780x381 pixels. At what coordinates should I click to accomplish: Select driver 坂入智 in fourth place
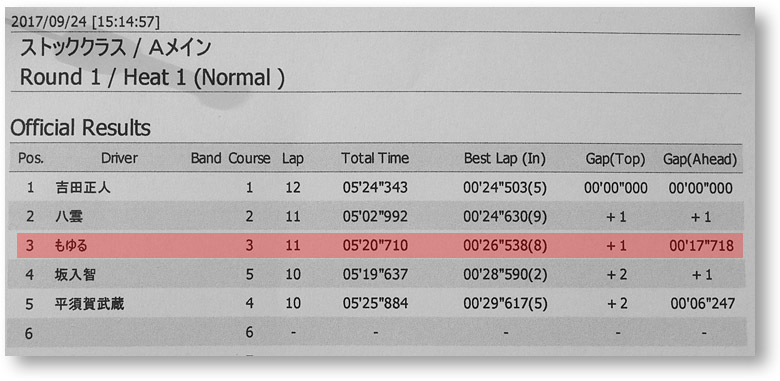[75, 274]
